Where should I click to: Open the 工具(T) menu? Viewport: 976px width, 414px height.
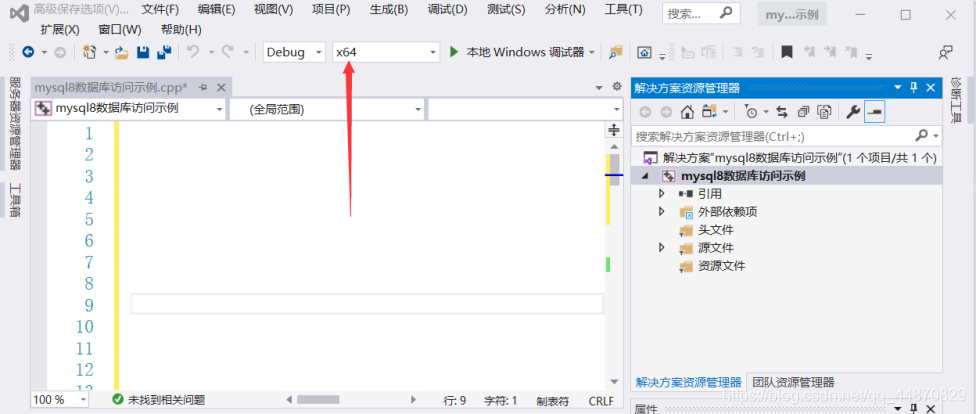click(x=624, y=10)
